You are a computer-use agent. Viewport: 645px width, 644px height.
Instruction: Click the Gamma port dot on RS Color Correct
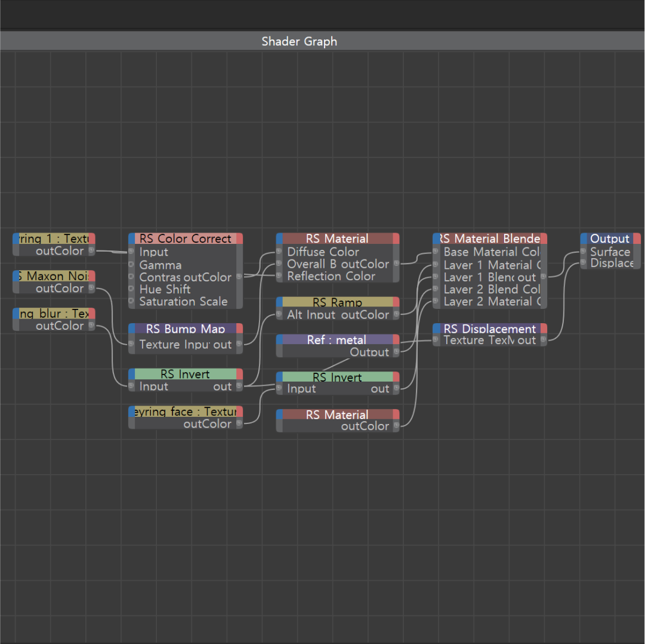[131, 264]
